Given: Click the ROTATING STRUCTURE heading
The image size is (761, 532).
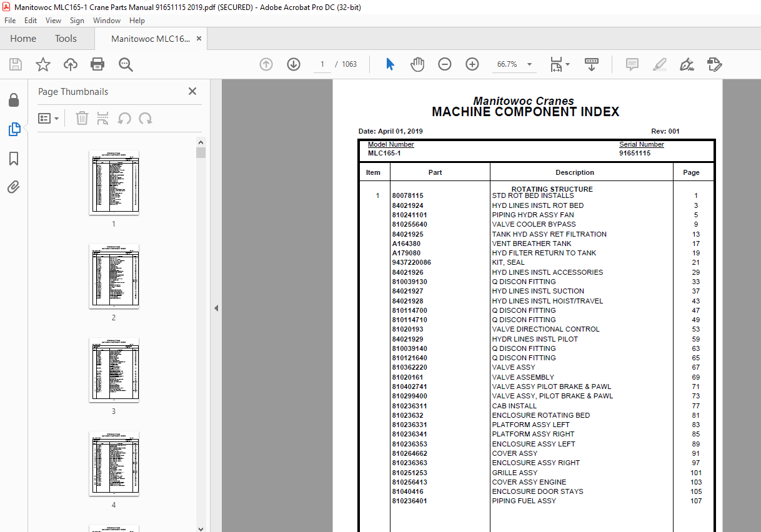Looking at the screenshot, I should pyautogui.click(x=552, y=189).
